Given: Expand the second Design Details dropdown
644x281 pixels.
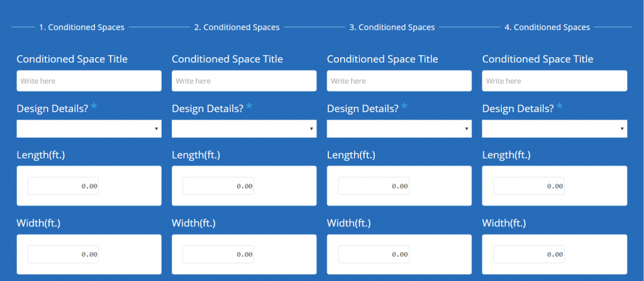Looking at the screenshot, I should coord(244,129).
